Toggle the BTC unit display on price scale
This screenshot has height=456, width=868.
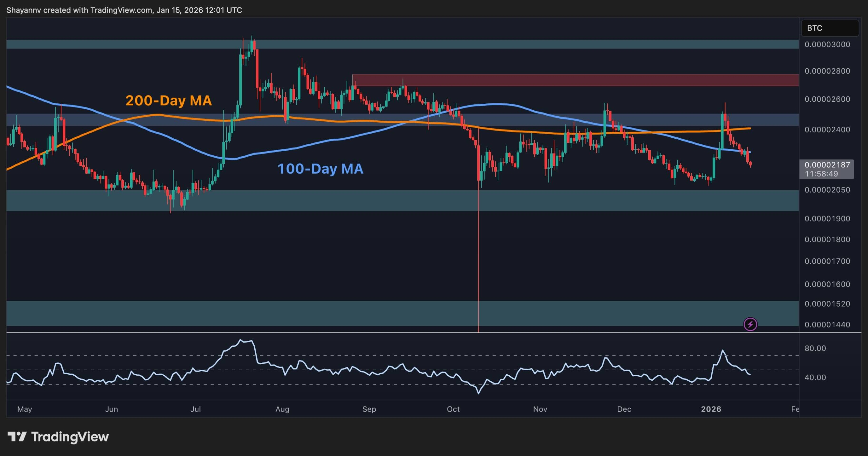[x=830, y=28]
